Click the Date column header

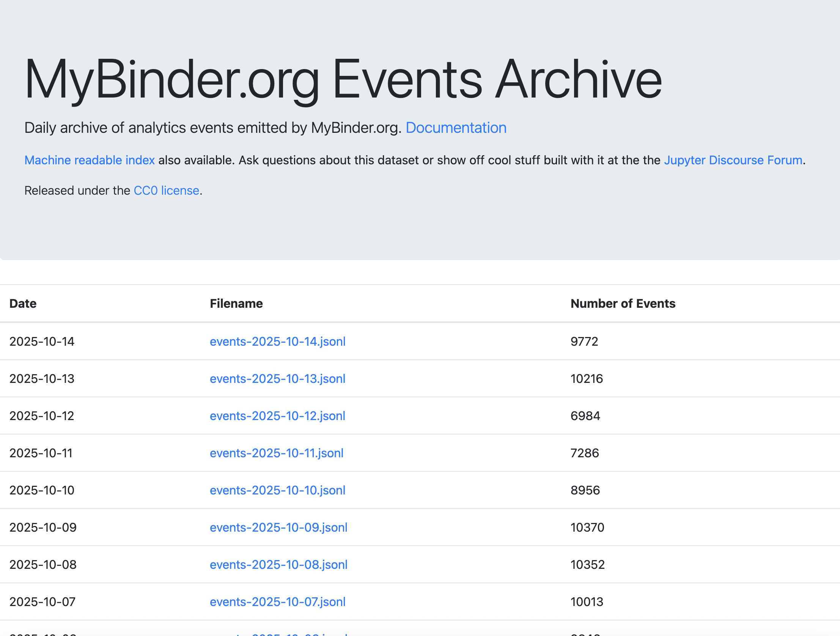(22, 303)
